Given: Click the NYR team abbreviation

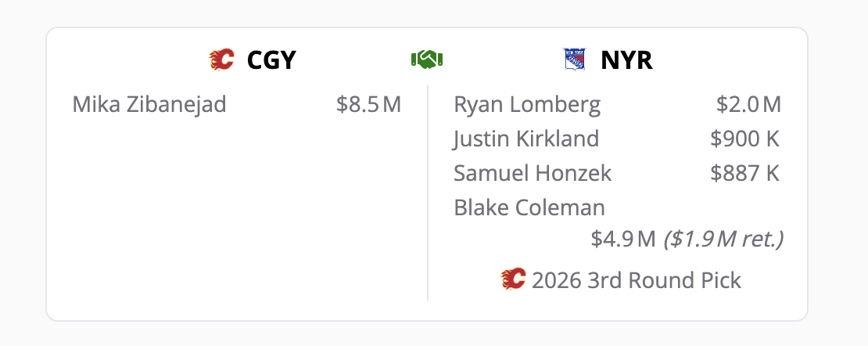Looking at the screenshot, I should click(x=626, y=60).
